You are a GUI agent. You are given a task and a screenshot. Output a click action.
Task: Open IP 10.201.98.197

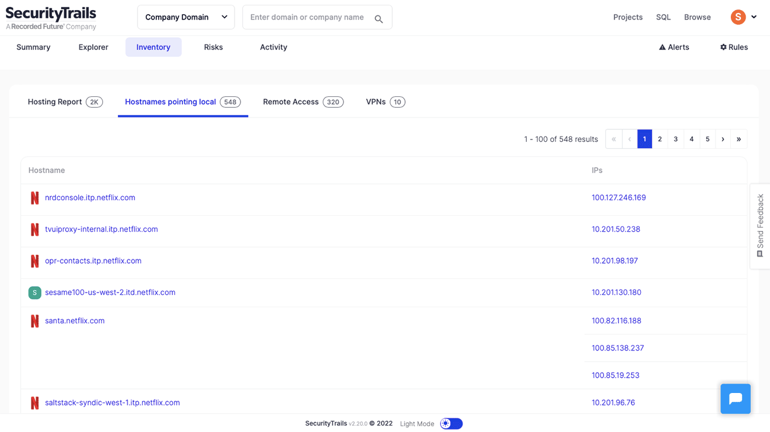click(x=615, y=261)
